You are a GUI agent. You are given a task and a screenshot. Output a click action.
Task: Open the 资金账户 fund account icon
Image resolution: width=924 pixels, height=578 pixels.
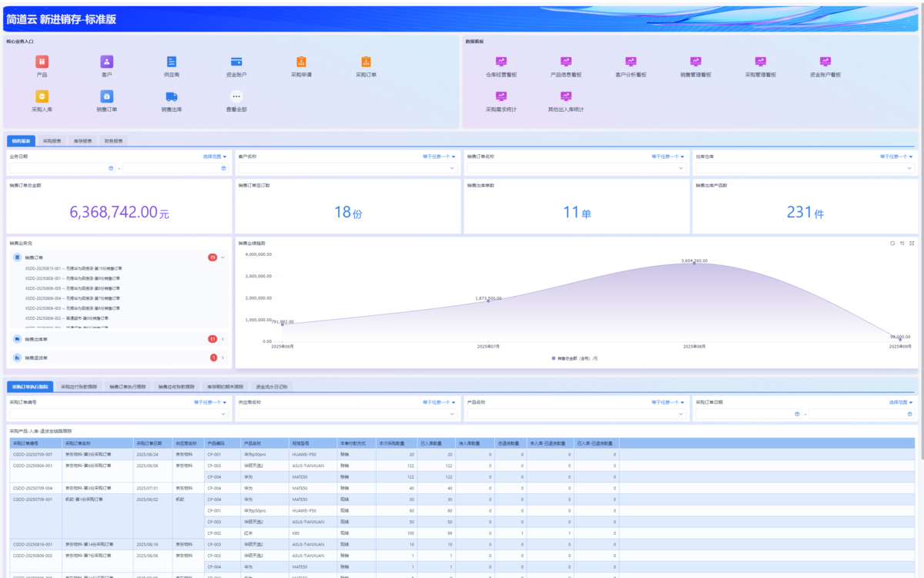[236, 62]
